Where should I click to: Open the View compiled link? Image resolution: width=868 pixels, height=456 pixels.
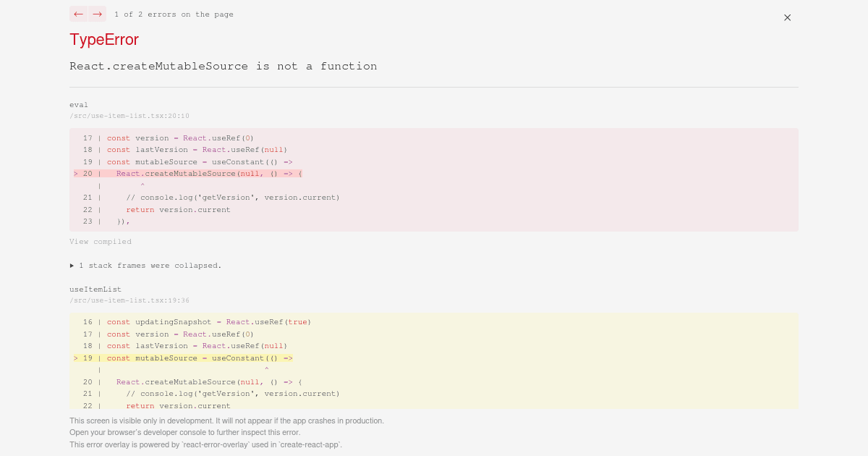[x=101, y=241]
